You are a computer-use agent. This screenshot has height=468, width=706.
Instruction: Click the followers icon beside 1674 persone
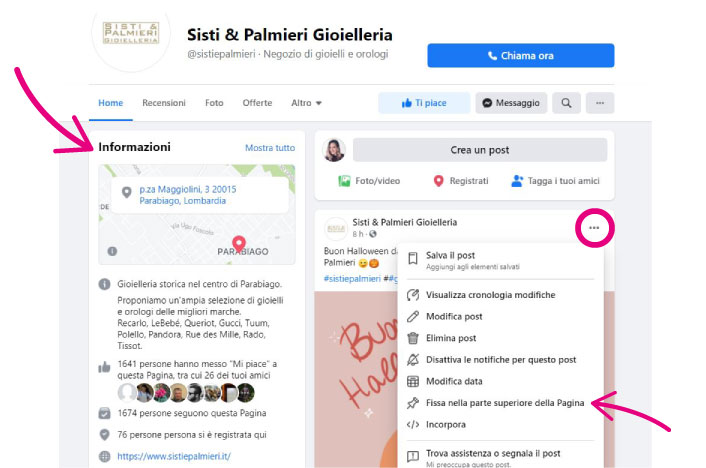coord(104,413)
